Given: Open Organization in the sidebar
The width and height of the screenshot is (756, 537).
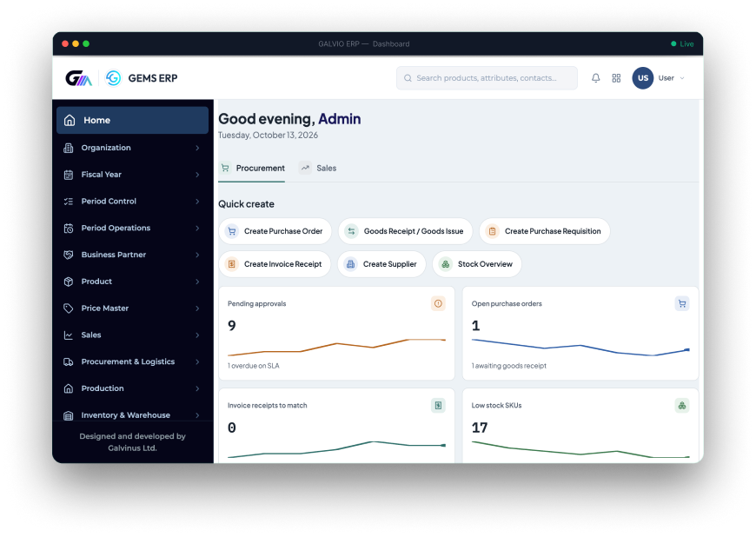Looking at the screenshot, I should pyautogui.click(x=133, y=148).
